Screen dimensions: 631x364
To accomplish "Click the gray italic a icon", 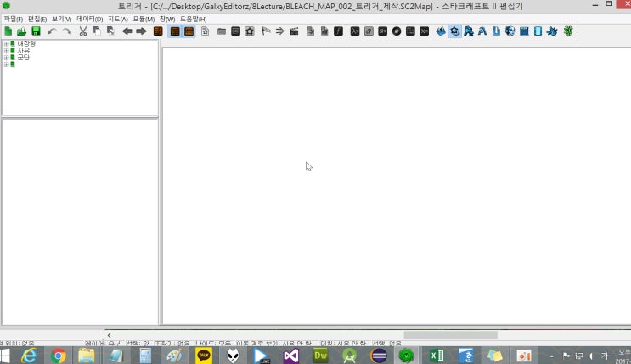I will 369,31.
